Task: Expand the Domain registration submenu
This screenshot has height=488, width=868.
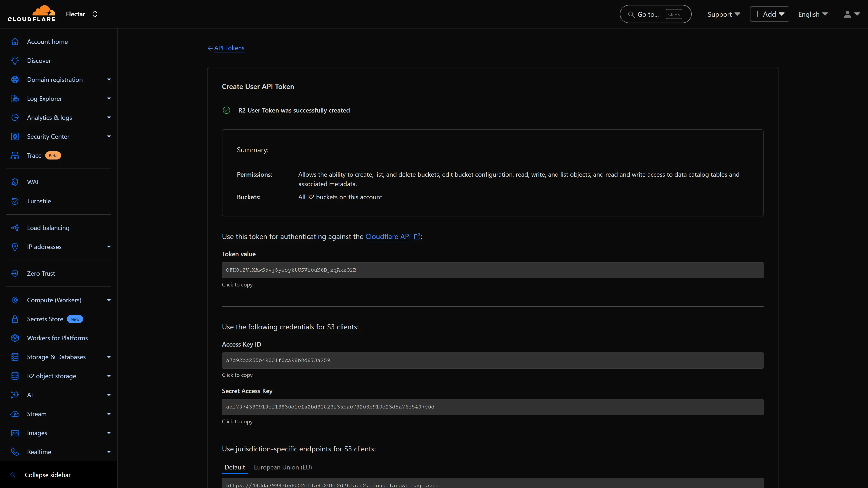Action: click(109, 80)
